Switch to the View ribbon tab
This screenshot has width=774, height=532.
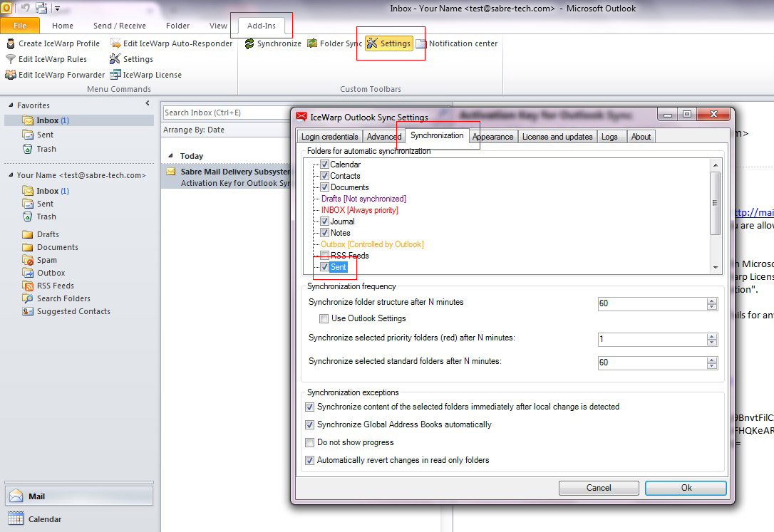coord(218,26)
